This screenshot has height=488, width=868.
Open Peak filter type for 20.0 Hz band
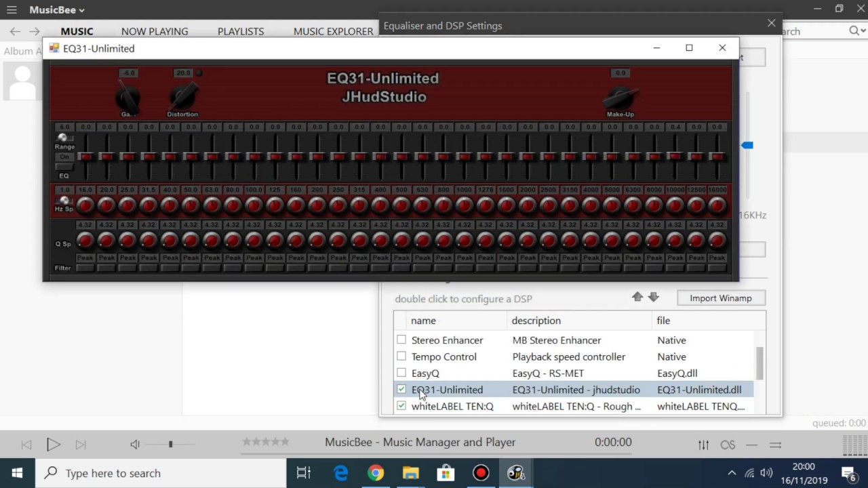(x=106, y=258)
